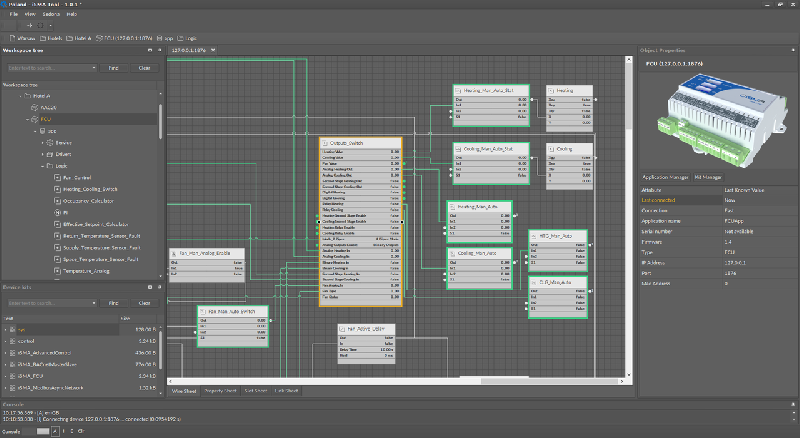Image resolution: width=800 pixels, height=438 pixels.
Task: Click the Application Manager button
Action: click(665, 175)
